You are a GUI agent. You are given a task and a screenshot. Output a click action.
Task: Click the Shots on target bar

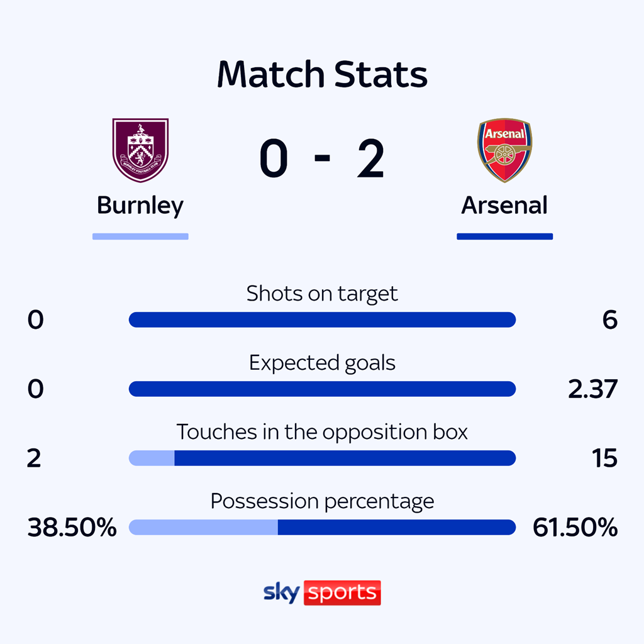click(x=322, y=320)
